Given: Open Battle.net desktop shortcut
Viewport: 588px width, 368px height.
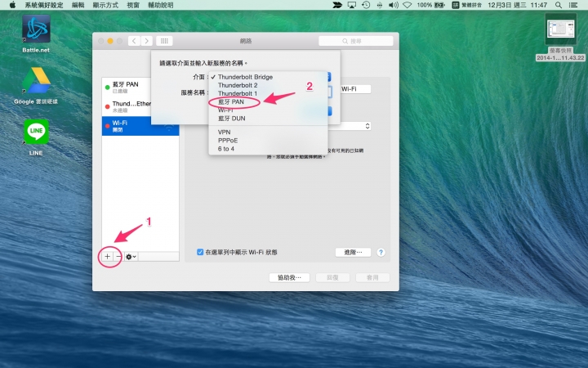Looking at the screenshot, I should click(x=36, y=34).
